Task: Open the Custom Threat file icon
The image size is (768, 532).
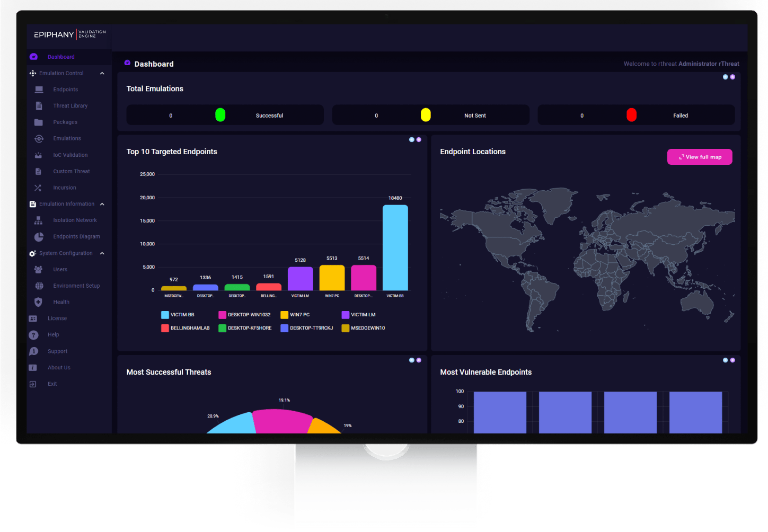Action: (38, 172)
